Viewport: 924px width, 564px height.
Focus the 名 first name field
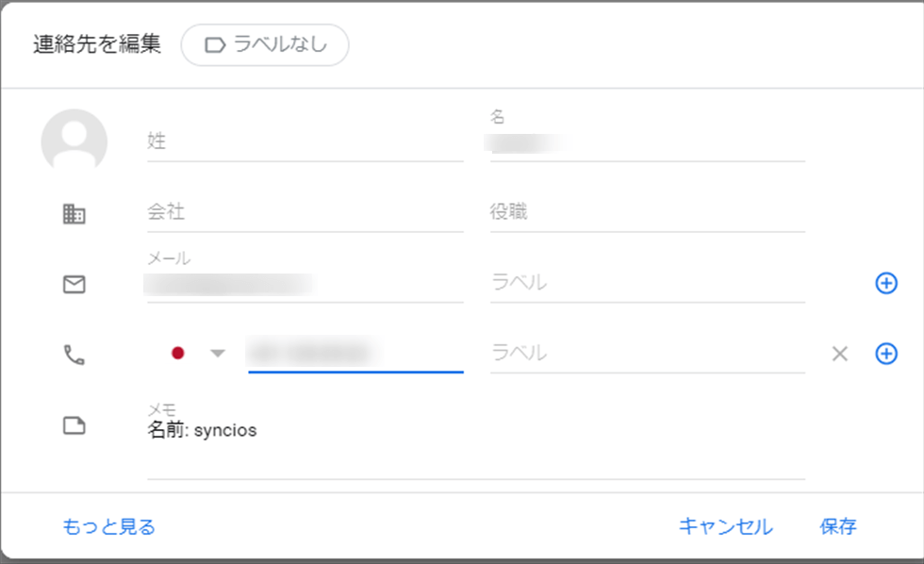[647, 143]
